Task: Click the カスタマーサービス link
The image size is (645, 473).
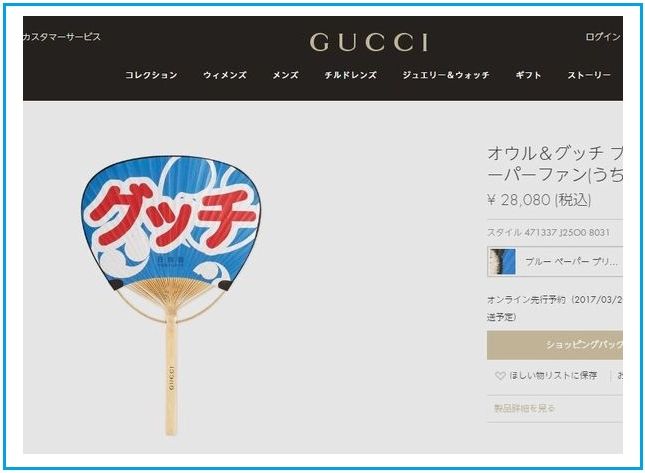Action: tap(62, 37)
